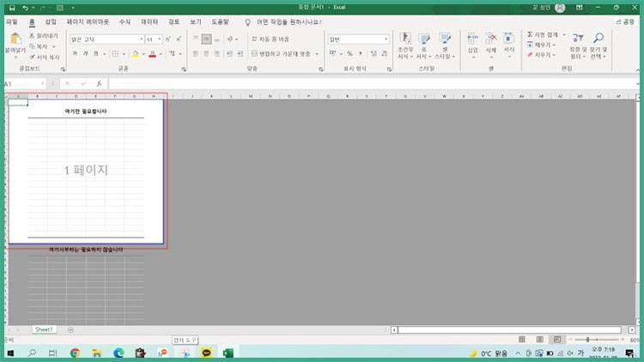Toggle center horizontal alignment
Screen dimensions: 644x362
(x=206, y=54)
